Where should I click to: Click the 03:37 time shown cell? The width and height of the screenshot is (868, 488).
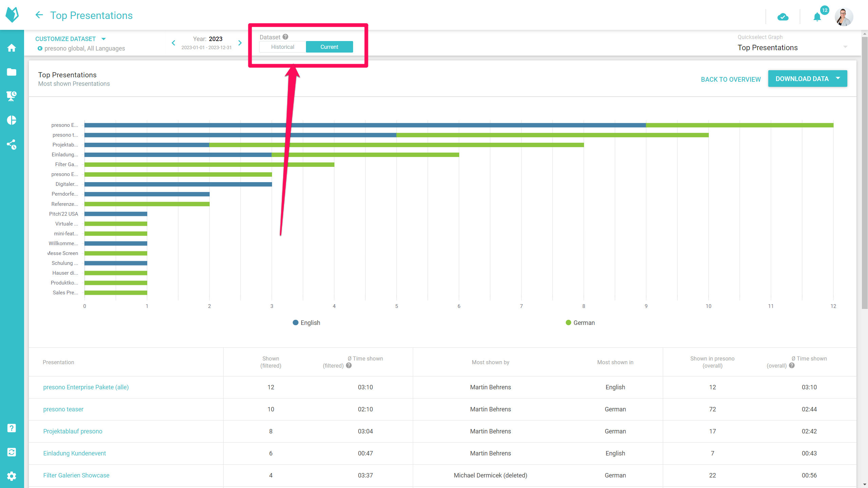[x=365, y=475]
